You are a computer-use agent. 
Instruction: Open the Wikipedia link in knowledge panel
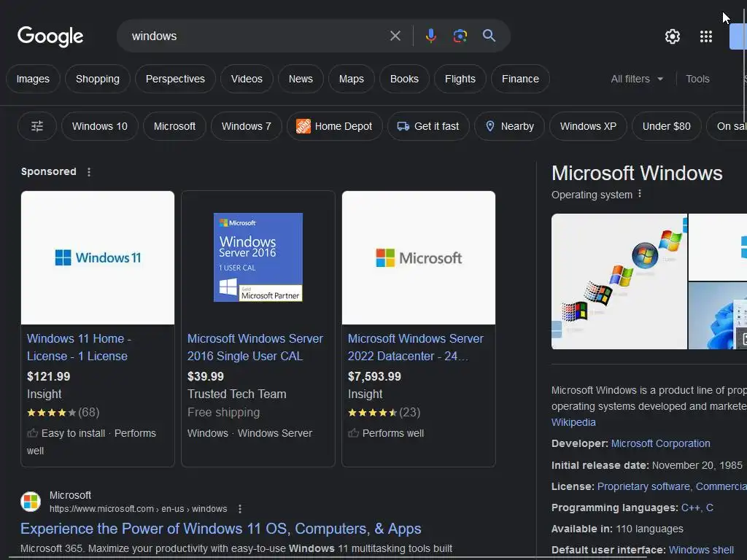click(573, 422)
